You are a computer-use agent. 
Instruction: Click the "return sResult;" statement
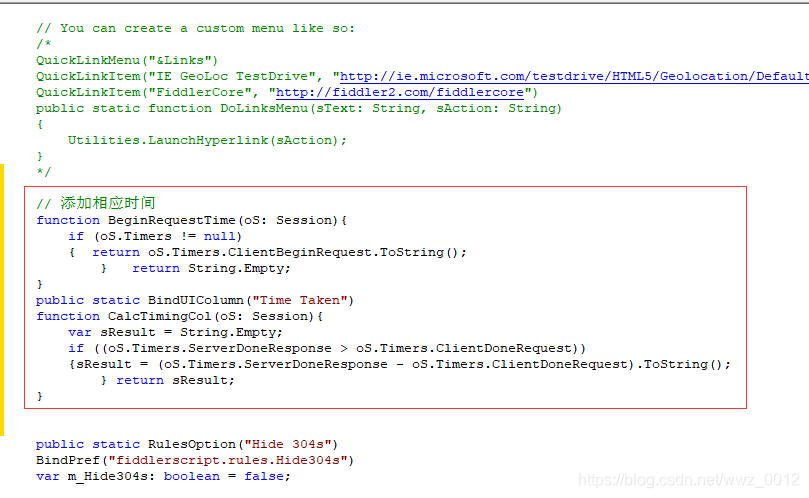175,380
